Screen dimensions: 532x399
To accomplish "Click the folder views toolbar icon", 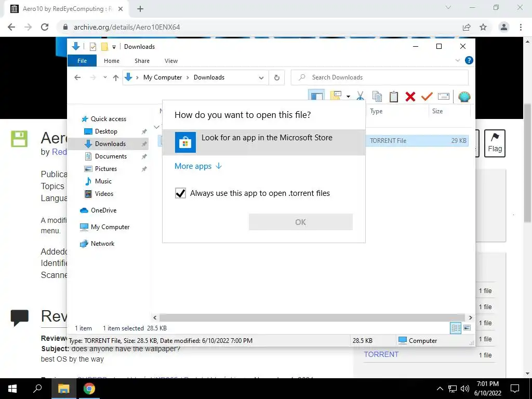I will pos(336,96).
